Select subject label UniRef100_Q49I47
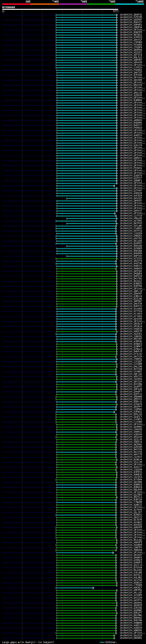This screenshot has width=146, height=644. 131,210
